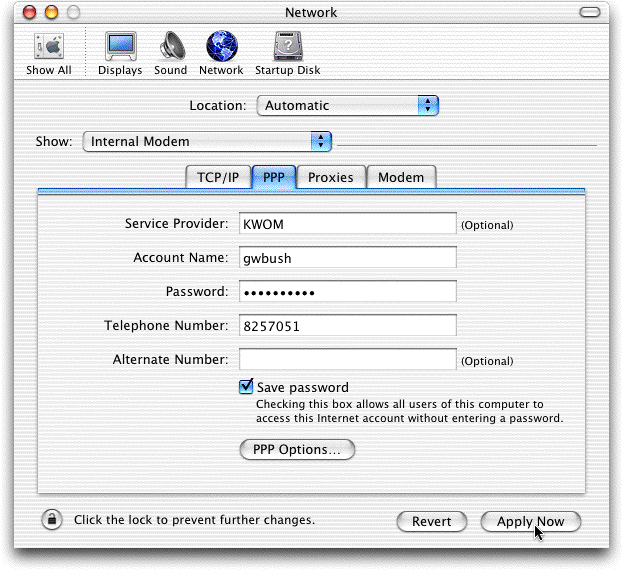Switch to the TCP/IP tab

coord(218,177)
